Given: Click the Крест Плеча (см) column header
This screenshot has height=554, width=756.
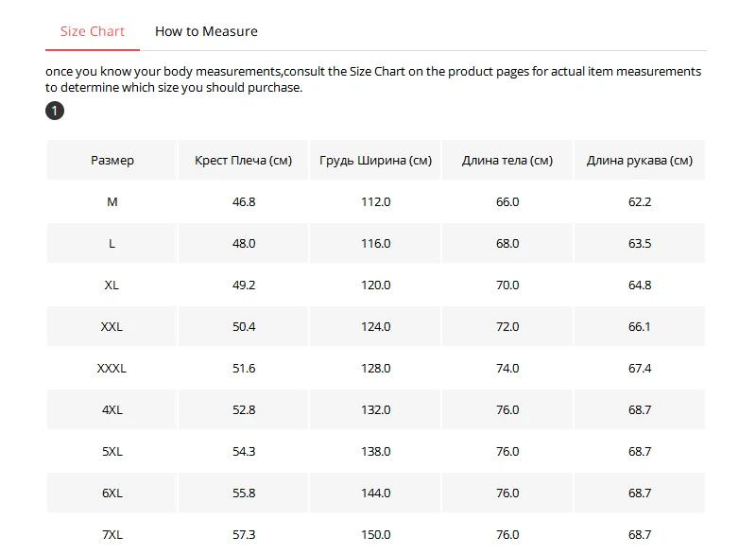Looking at the screenshot, I should (x=244, y=160).
